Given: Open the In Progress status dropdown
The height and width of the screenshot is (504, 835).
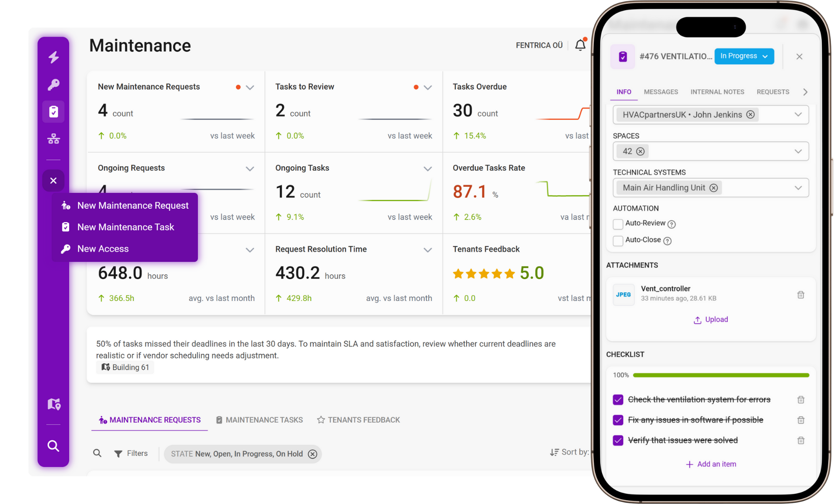Looking at the screenshot, I should 744,56.
